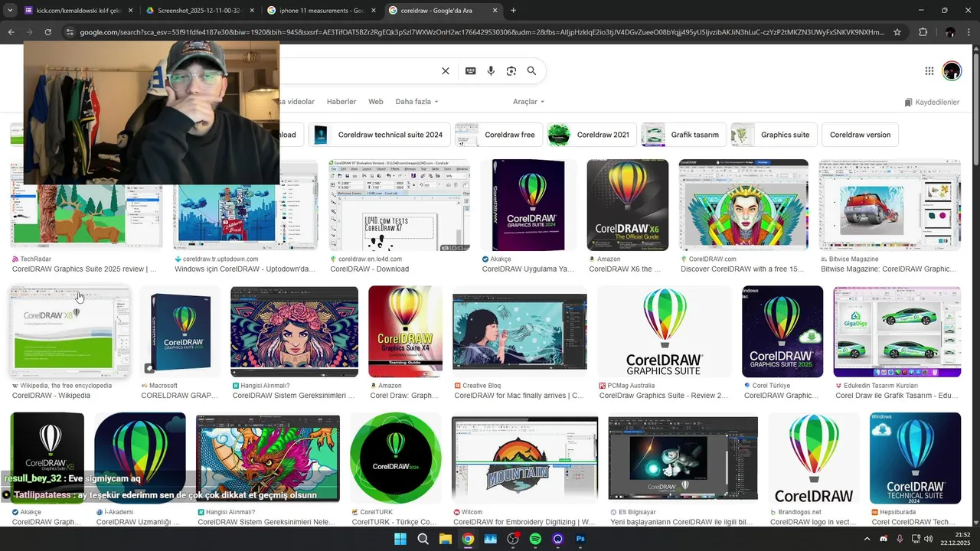Open Windows taskbar search
Viewport: 980px width, 551px height.
coord(423,539)
